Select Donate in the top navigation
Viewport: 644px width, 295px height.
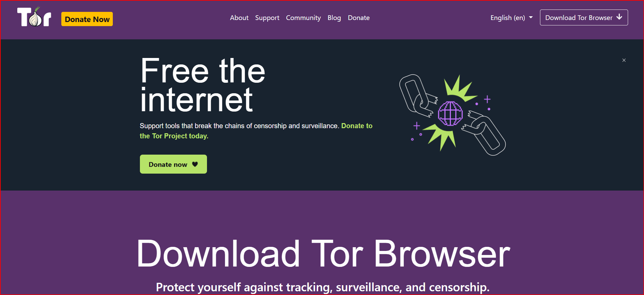click(359, 18)
